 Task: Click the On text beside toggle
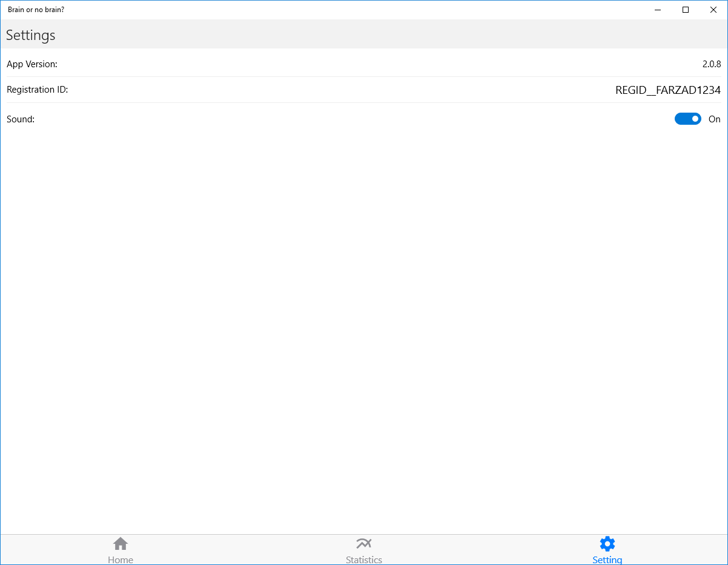click(715, 119)
